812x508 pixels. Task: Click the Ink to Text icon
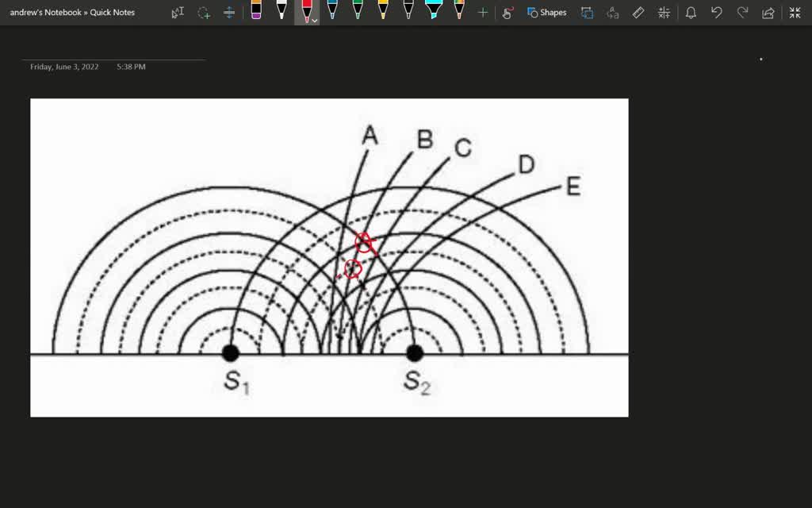[613, 13]
